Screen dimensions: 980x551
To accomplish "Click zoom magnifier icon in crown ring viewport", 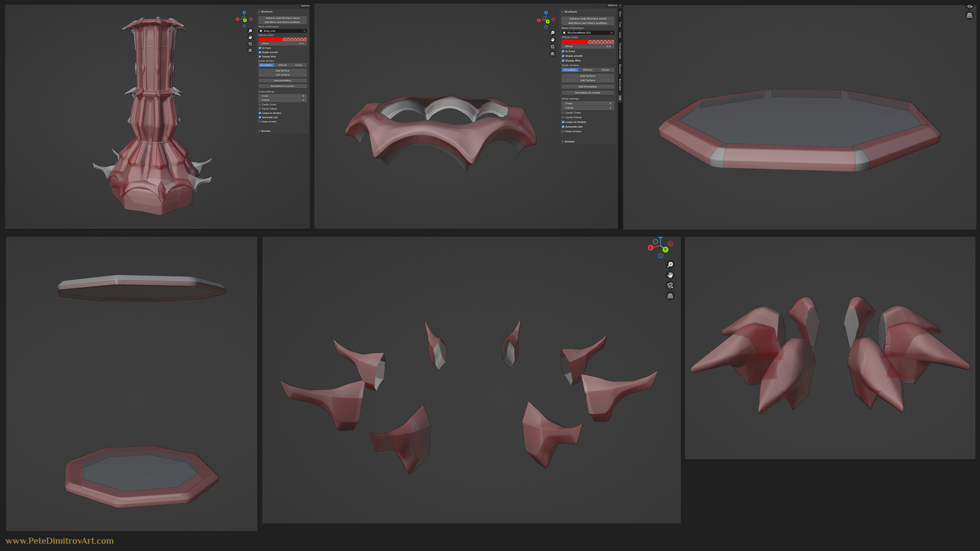I will [x=552, y=33].
